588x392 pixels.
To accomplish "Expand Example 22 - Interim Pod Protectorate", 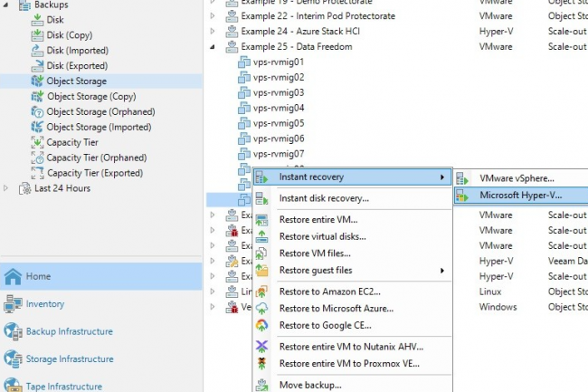I will [x=213, y=16].
